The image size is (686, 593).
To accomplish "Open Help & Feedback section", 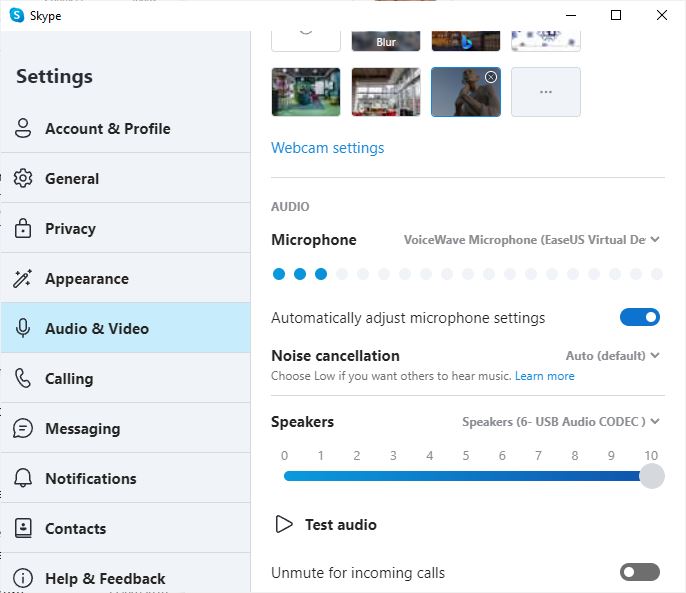I will point(126,575).
